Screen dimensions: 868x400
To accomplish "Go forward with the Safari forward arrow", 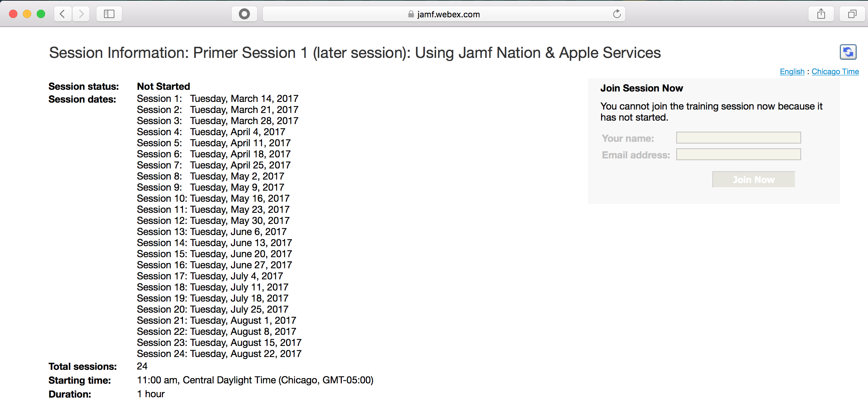I will coord(81,14).
